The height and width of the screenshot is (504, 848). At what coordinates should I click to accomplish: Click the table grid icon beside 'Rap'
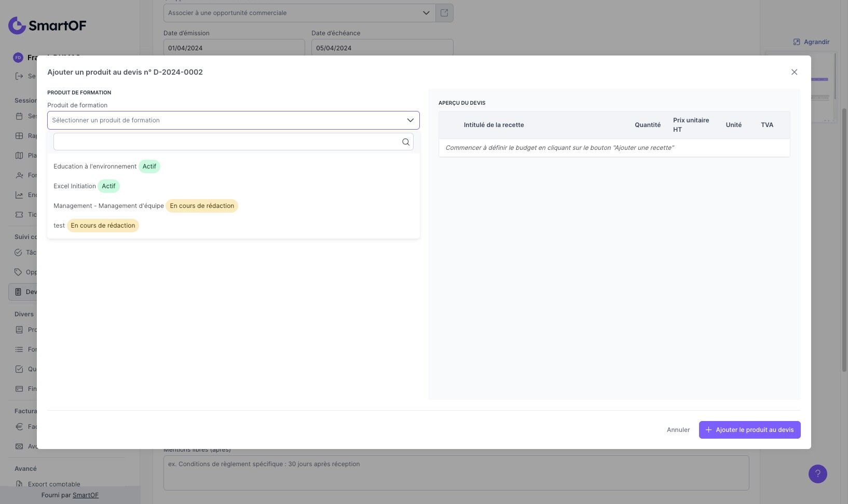click(x=19, y=136)
